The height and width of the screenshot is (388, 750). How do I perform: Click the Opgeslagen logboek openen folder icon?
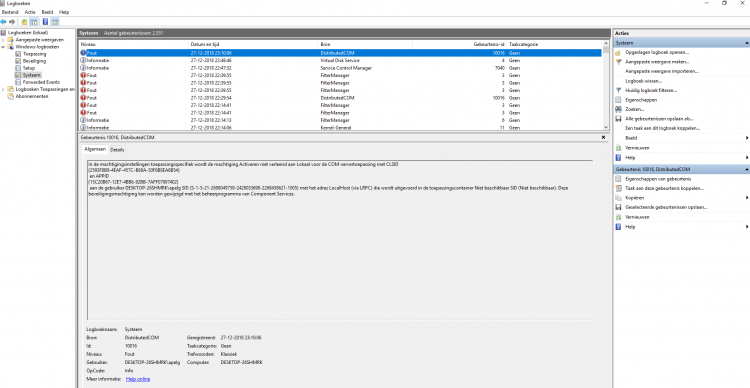click(x=618, y=53)
